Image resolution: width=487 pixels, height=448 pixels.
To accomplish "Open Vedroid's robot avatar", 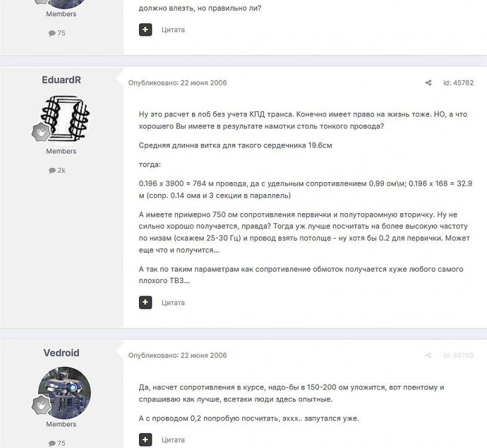I will (64, 392).
